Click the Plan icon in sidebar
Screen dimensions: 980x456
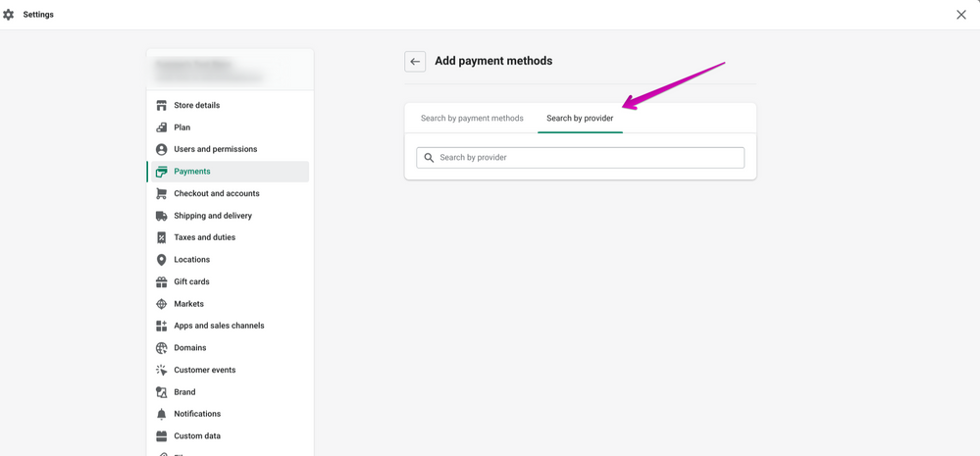(162, 127)
